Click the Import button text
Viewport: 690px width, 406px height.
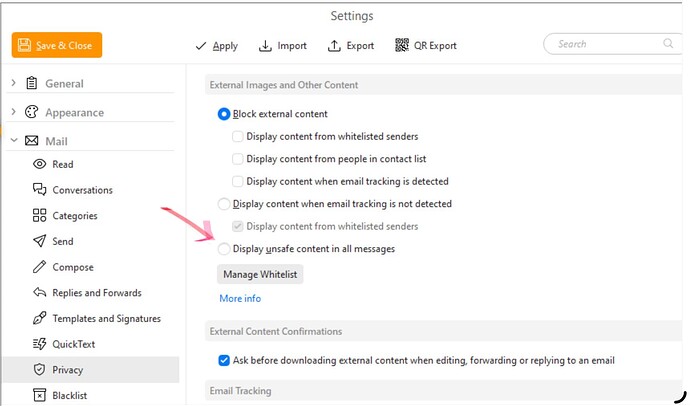tap(292, 46)
